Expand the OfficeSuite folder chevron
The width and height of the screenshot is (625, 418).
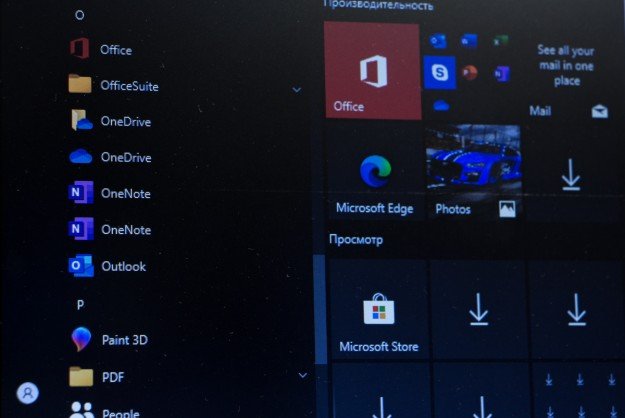pos(297,89)
